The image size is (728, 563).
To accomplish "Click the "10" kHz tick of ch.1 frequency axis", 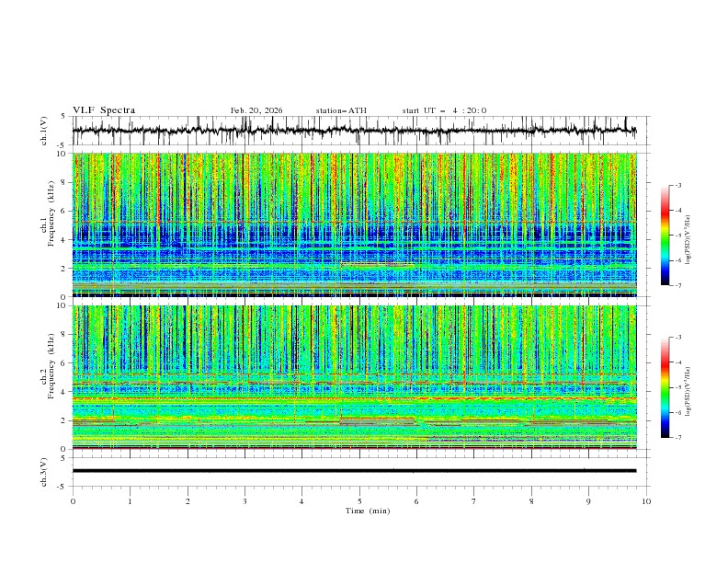I will tap(63, 154).
